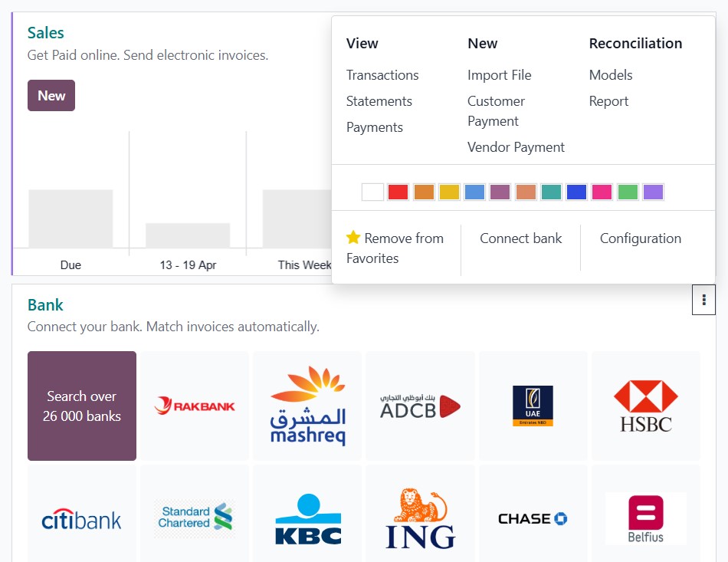The width and height of the screenshot is (728, 562).
Task: Set the card color to orange
Action: click(424, 192)
